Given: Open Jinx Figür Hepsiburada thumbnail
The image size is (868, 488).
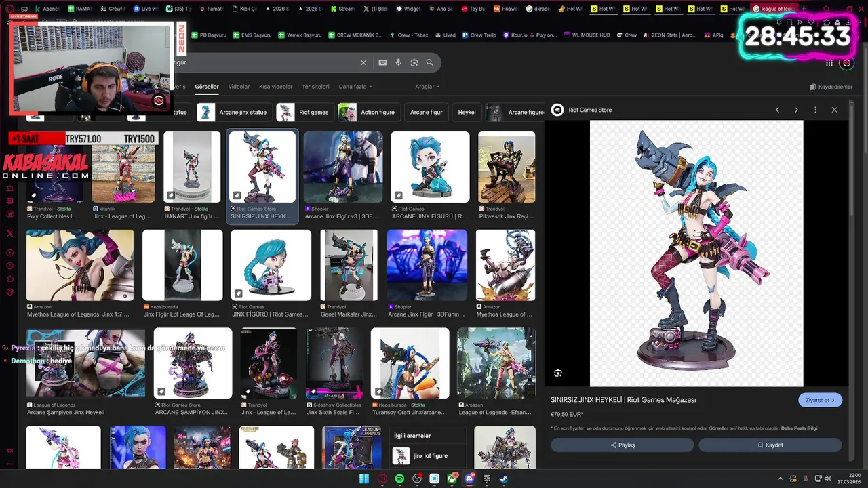Looking at the screenshot, I should (182, 265).
